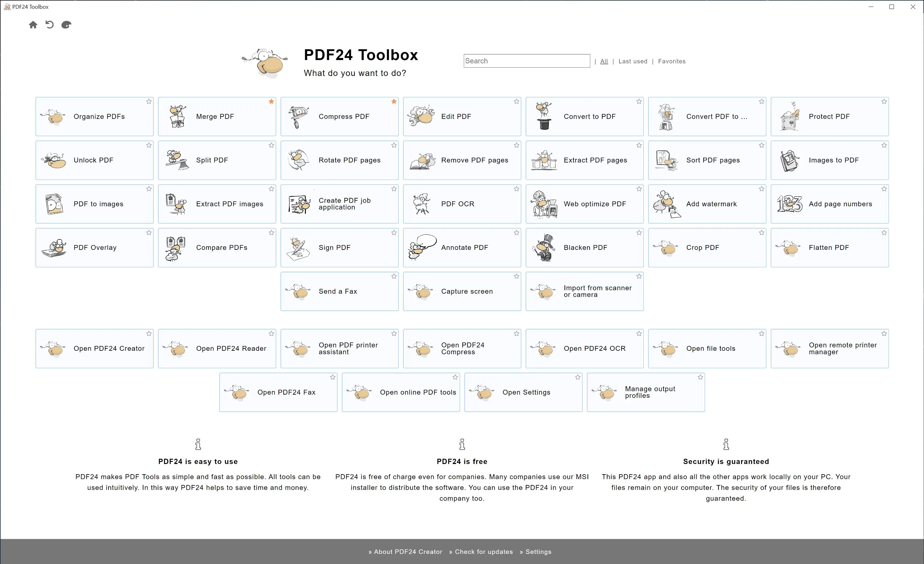Switch to Last used filter tab
This screenshot has height=564, width=924.
point(632,61)
